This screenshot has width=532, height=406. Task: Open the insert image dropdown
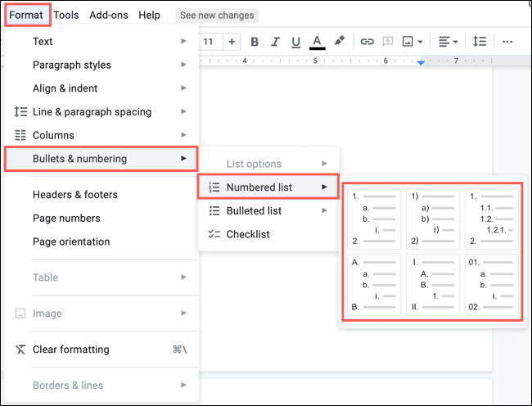tap(413, 42)
